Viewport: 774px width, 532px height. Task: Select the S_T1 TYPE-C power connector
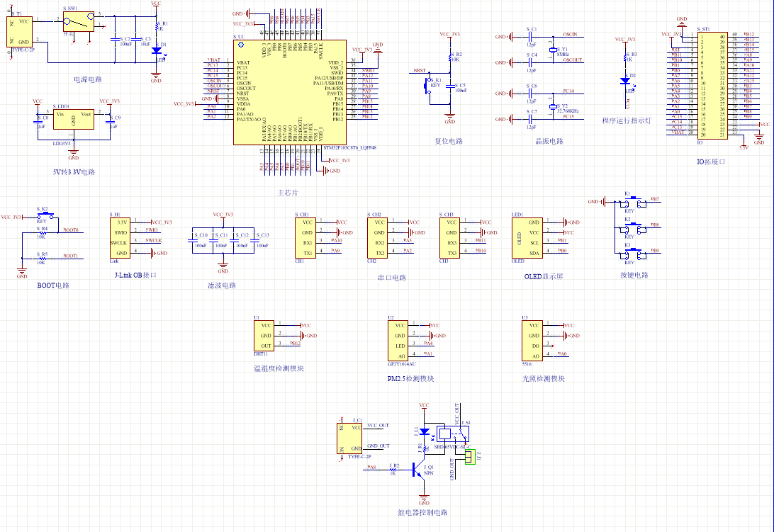coord(20,32)
